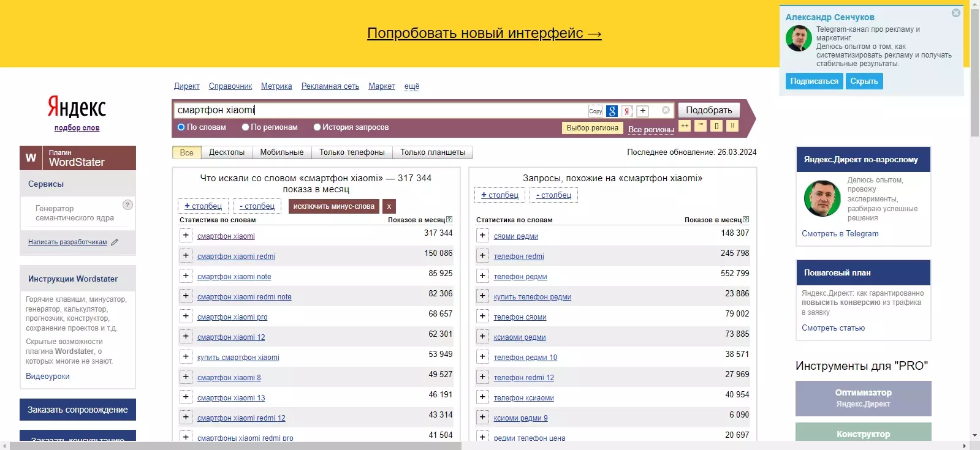
Task: Apply the !! exclamation operator button
Action: [x=732, y=126]
